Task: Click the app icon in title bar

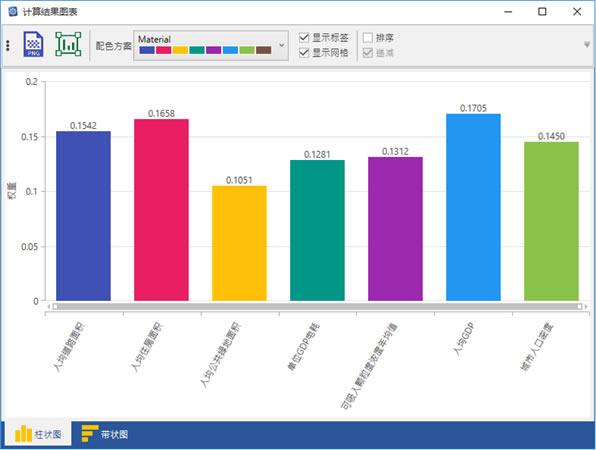Action: pos(13,11)
